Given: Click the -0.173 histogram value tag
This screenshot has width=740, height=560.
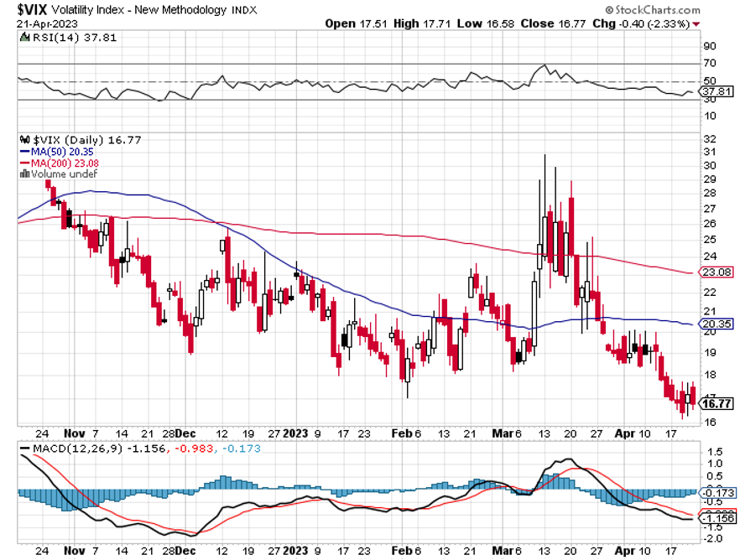Looking at the screenshot, I should click(x=717, y=493).
